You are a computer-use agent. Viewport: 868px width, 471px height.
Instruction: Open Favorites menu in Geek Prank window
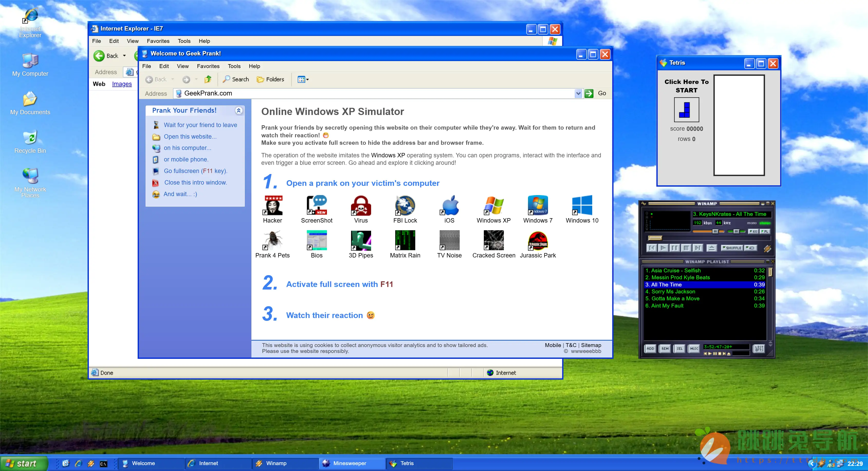[208, 66]
